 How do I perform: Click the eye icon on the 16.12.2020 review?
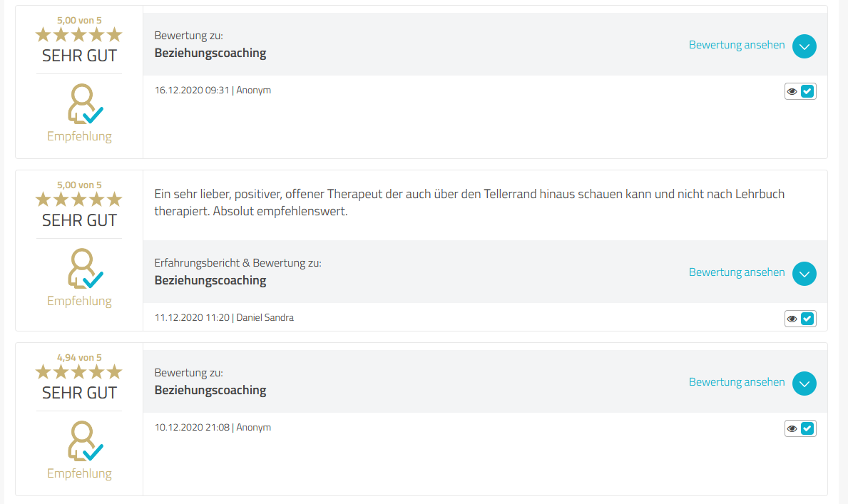(x=792, y=91)
